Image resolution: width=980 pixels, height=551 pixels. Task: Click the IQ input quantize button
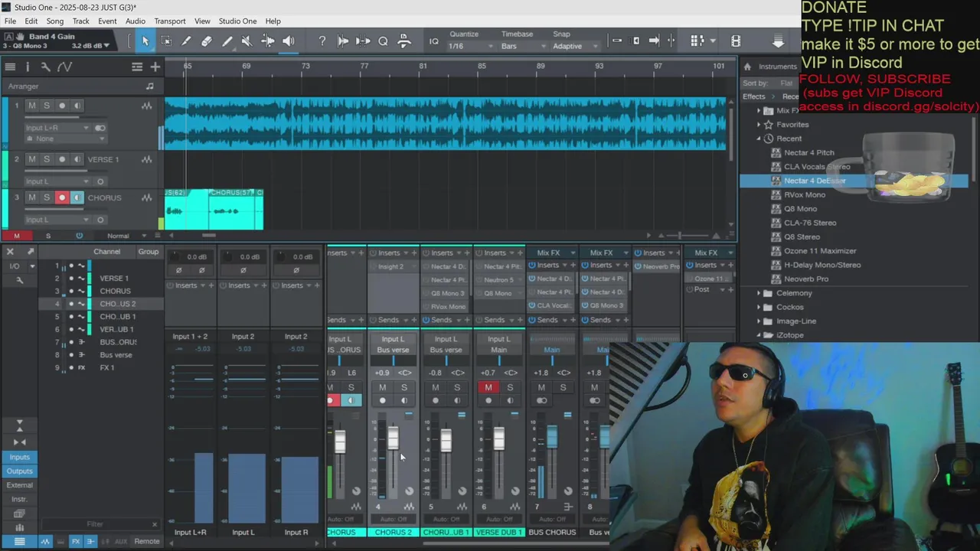point(434,41)
